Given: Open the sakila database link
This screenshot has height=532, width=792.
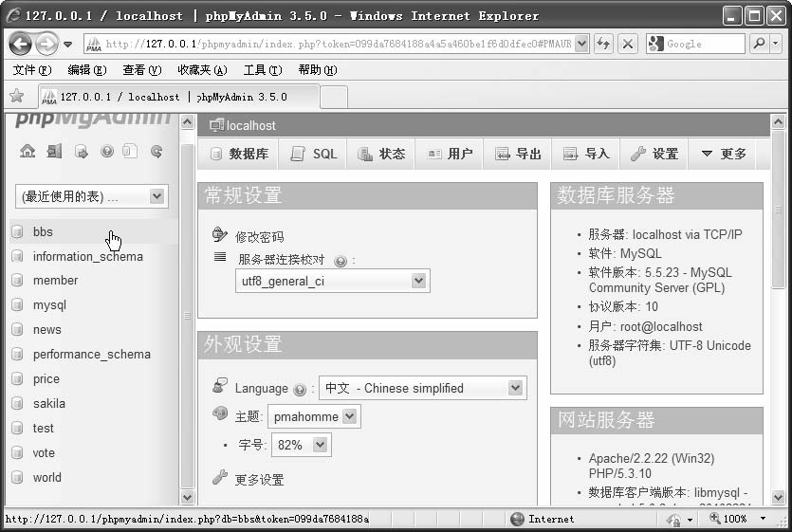Looking at the screenshot, I should [49, 404].
